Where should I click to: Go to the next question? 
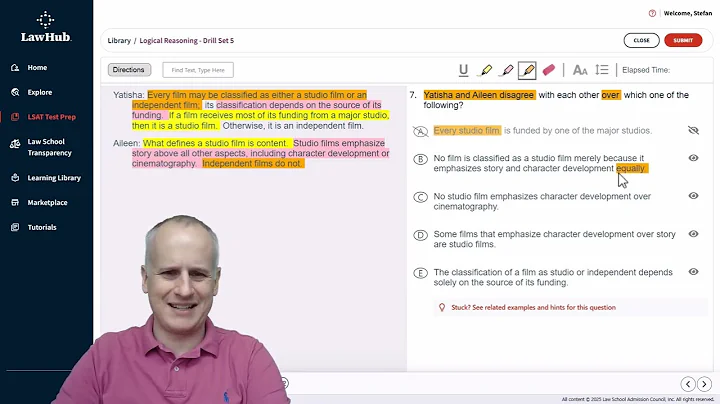704,384
